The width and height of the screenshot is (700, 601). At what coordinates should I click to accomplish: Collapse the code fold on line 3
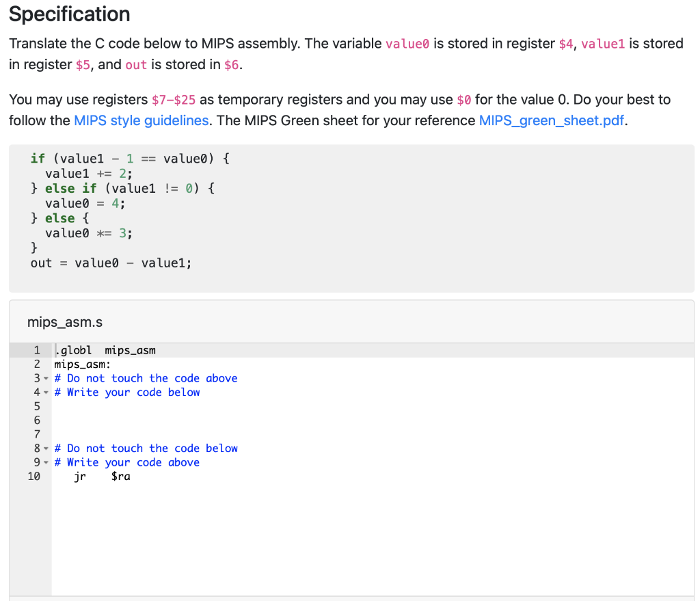(x=46, y=377)
